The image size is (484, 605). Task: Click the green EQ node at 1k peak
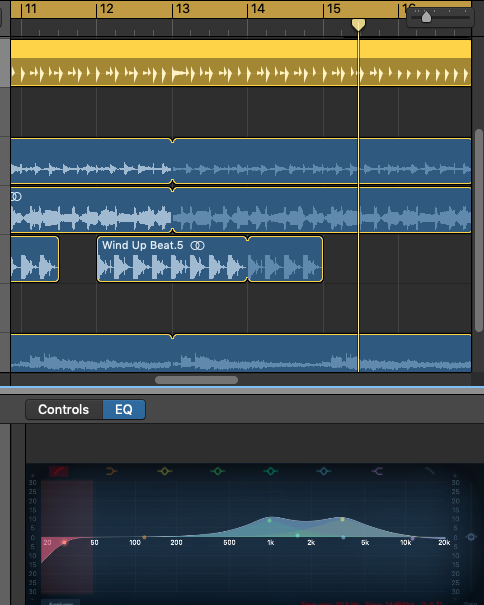click(x=269, y=521)
